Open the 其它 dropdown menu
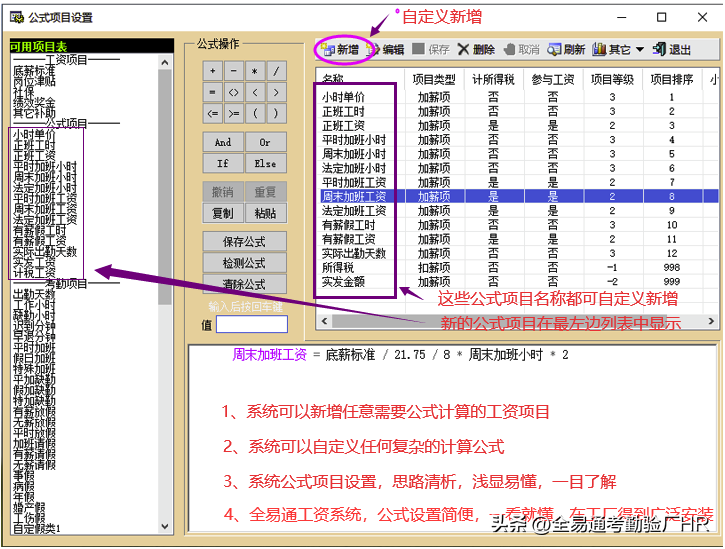The width and height of the screenshot is (725, 549). pos(619,50)
